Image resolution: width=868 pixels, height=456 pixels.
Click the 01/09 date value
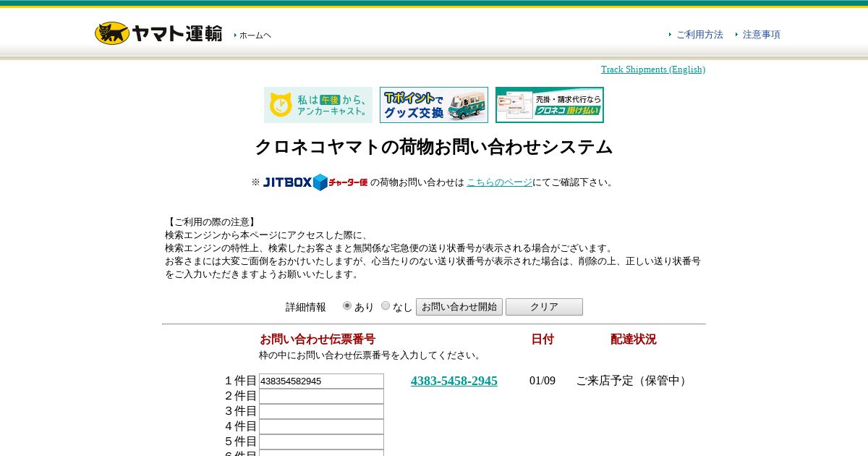click(542, 381)
